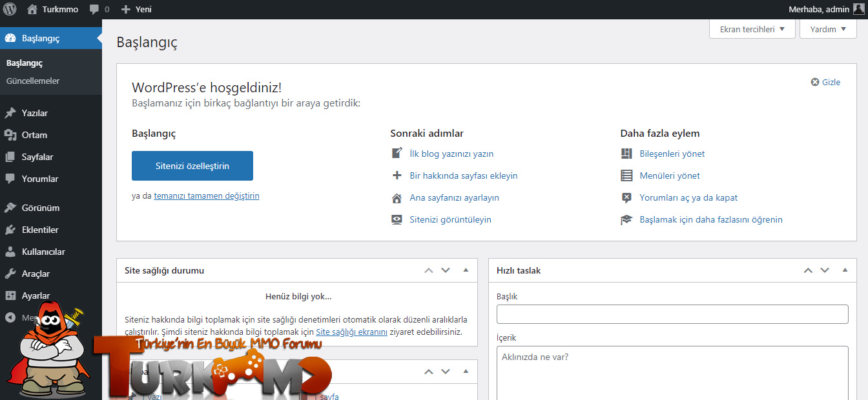Image resolution: width=868 pixels, height=400 pixels.
Task: Collapse the Hızlı taslak panel
Action: [845, 270]
